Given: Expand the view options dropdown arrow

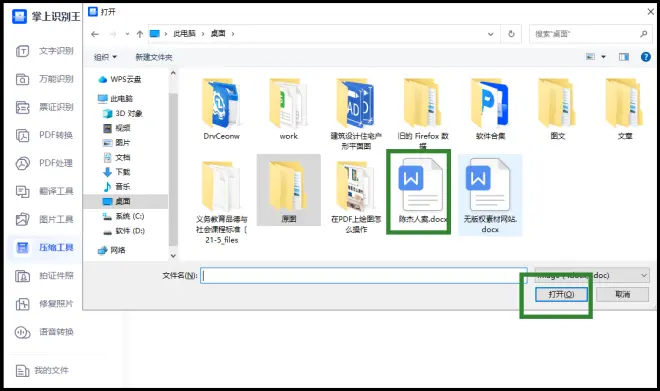Looking at the screenshot, I should 603,57.
